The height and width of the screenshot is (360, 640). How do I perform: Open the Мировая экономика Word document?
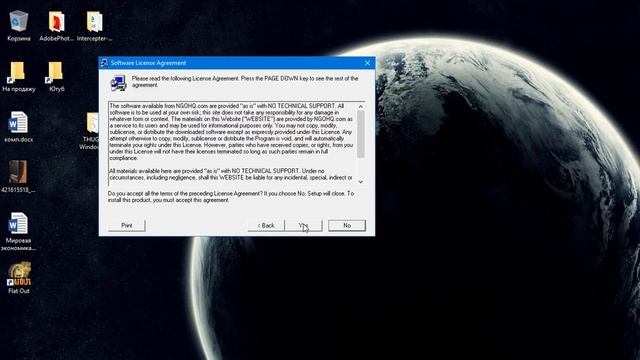pos(18,231)
